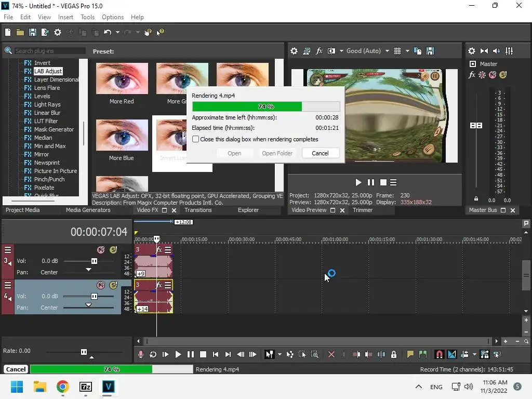Open track 4 hamburger menu
The image size is (532, 399).
(x=7, y=285)
